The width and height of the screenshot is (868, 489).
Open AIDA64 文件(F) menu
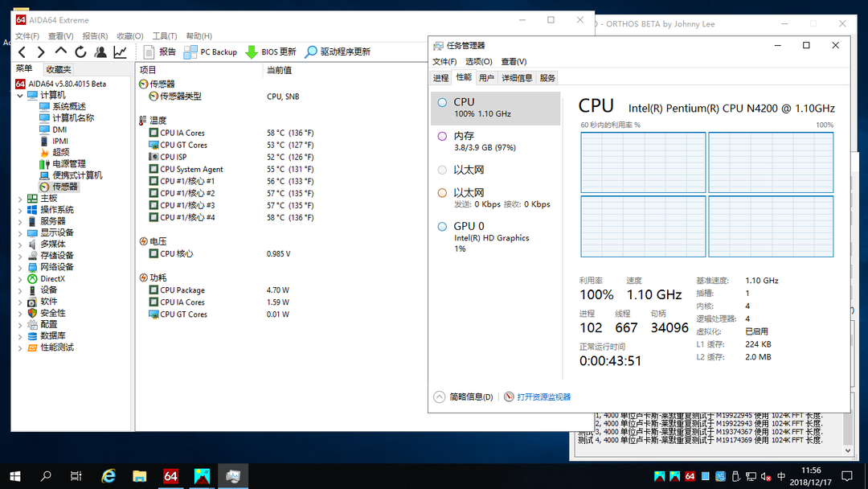point(27,36)
